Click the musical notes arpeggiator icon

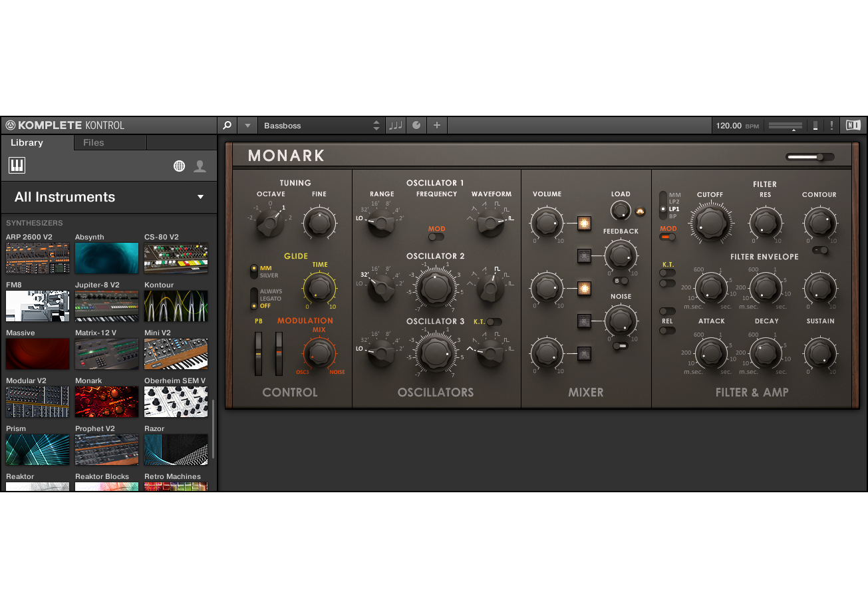tap(395, 125)
